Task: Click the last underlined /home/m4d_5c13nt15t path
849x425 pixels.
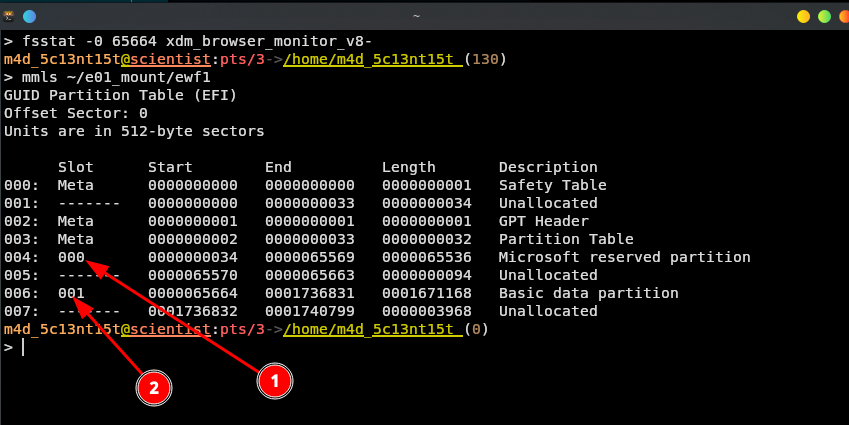Action: tap(372, 329)
